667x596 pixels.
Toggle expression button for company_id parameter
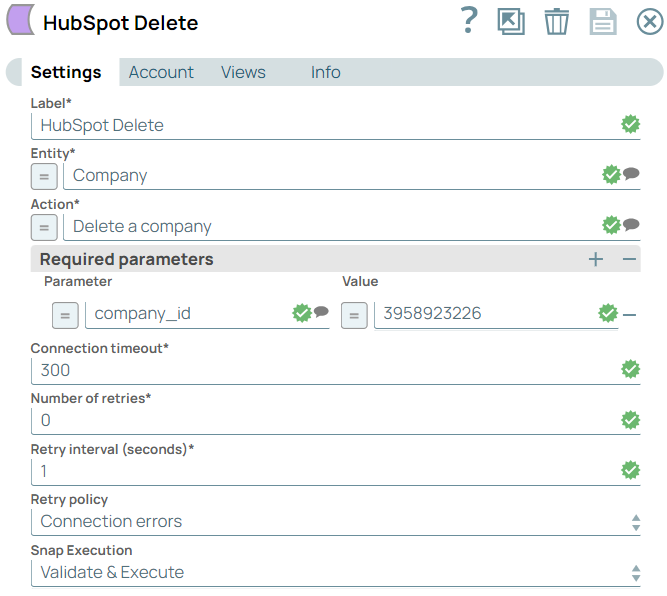(x=65, y=316)
